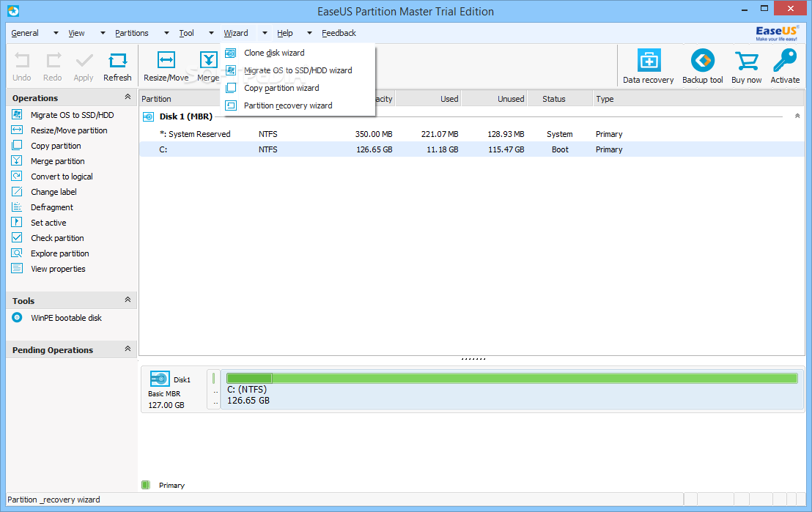Open the Help menu dropdown arrow
Screen dimensions: 812x512
coord(309,33)
